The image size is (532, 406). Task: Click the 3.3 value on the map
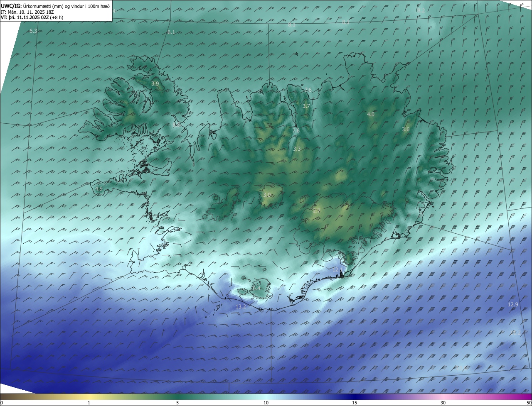pos(297,149)
